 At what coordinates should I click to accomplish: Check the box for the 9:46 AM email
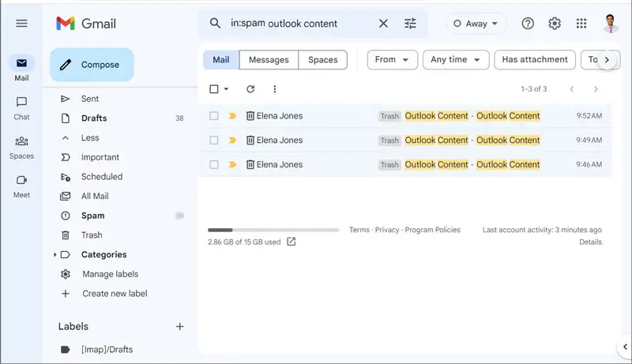pos(214,165)
